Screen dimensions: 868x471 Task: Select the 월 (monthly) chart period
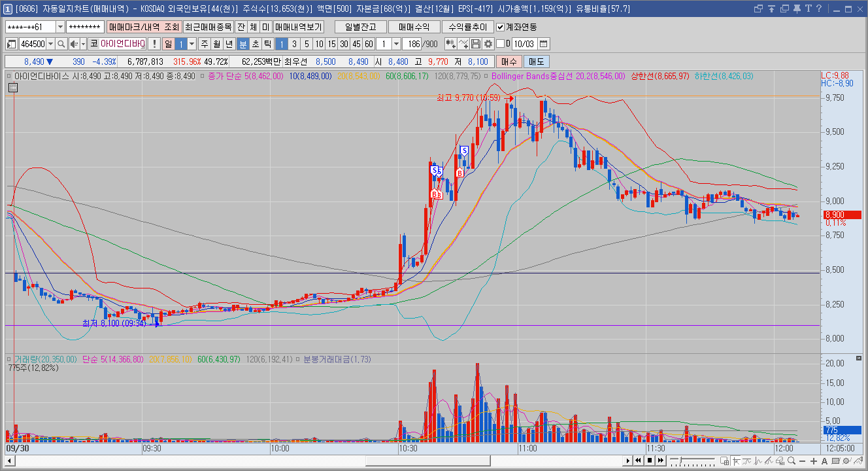pos(217,44)
